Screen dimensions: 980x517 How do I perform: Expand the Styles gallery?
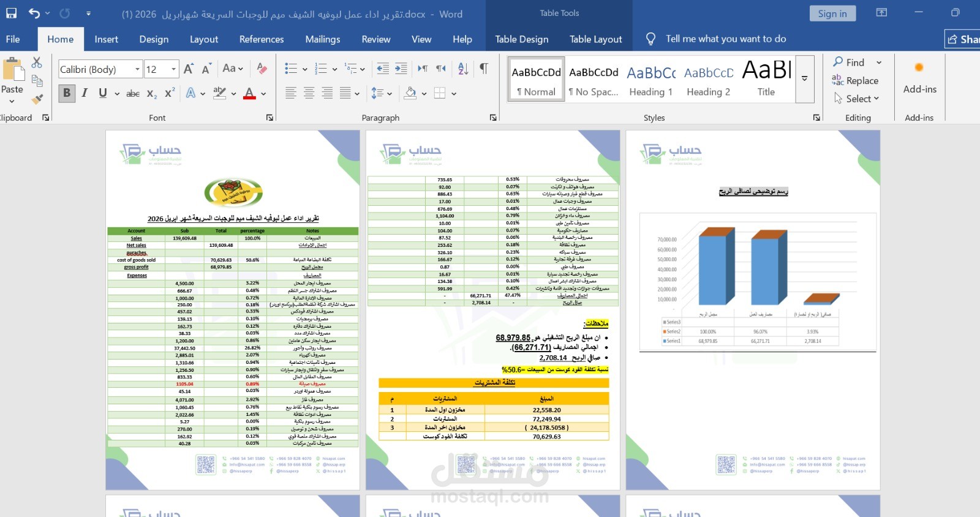click(805, 78)
